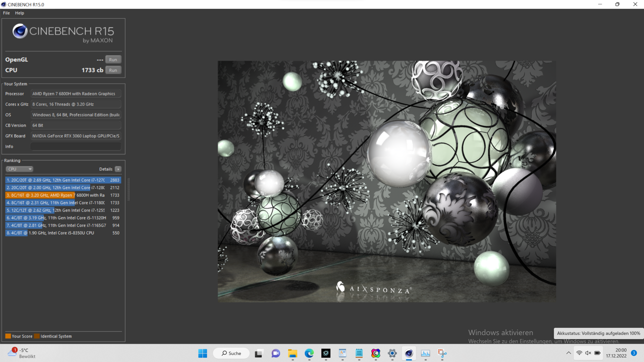Click the orange Your Score legend swatch
644x362 pixels.
pyautogui.click(x=8, y=336)
